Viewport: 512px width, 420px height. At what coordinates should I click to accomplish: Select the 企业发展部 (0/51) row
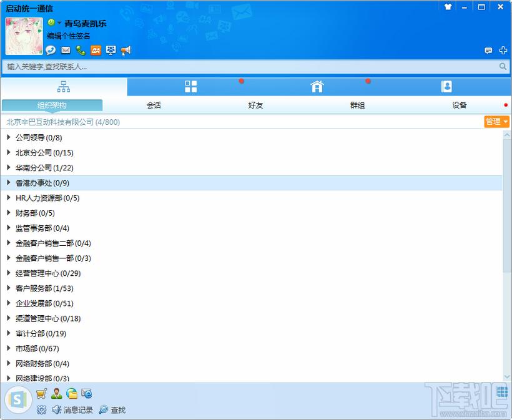click(x=251, y=303)
